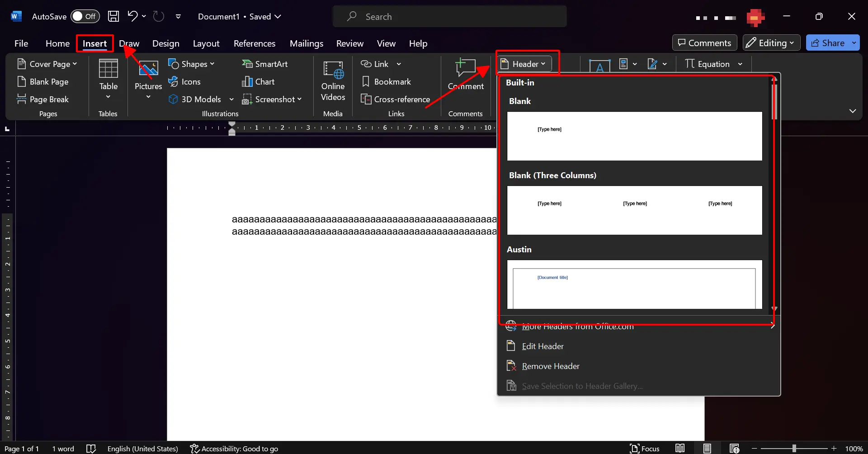Switch to the Review tab

coord(350,43)
